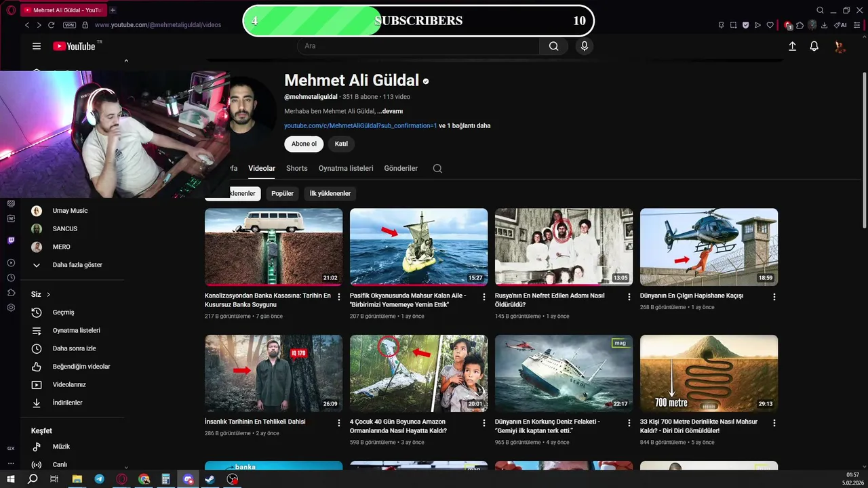Go forward with browser forward arrow
This screenshot has height=488, width=868.
coord(39,25)
